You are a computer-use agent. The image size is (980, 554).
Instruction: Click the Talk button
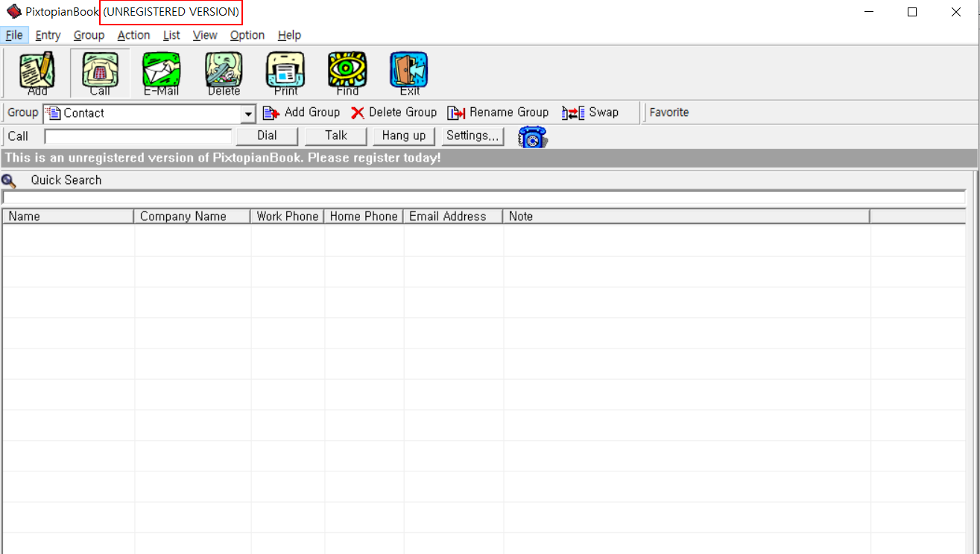[336, 136]
